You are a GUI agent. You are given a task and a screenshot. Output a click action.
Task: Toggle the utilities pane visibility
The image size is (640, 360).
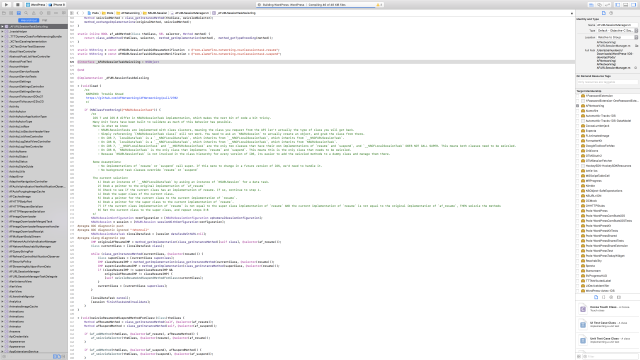[x=633, y=4]
